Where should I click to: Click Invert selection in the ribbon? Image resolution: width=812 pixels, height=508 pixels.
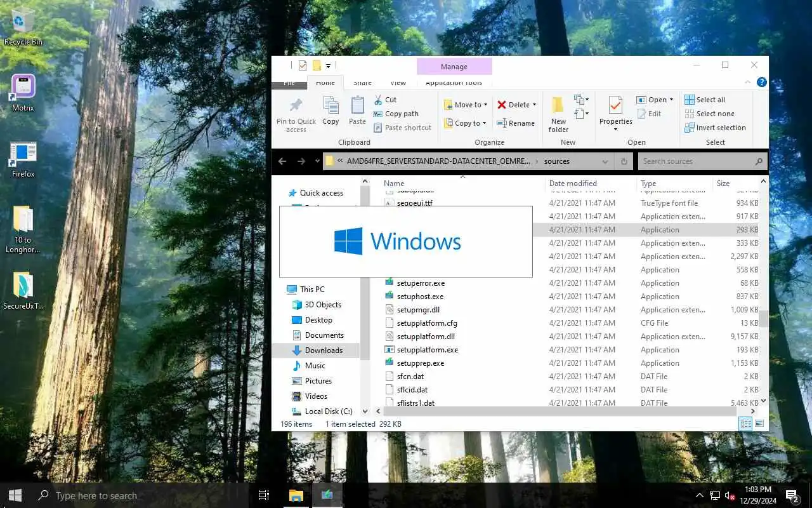click(x=715, y=128)
